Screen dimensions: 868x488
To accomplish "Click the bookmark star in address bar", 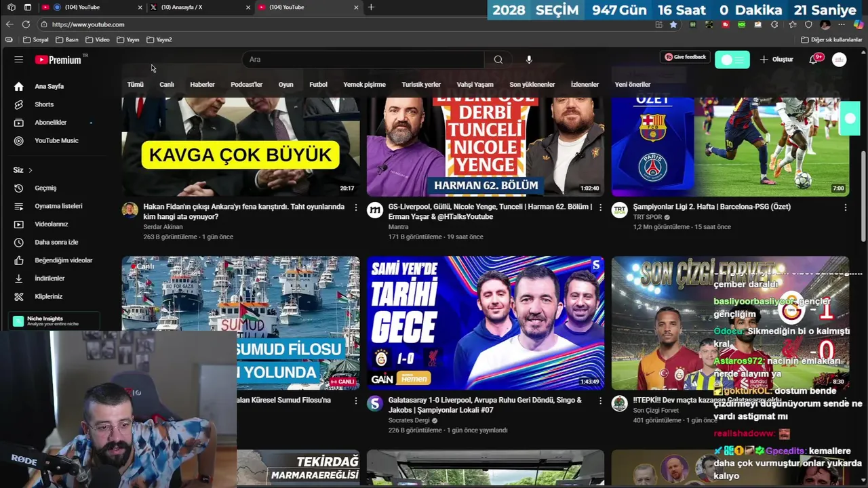I will [673, 24].
